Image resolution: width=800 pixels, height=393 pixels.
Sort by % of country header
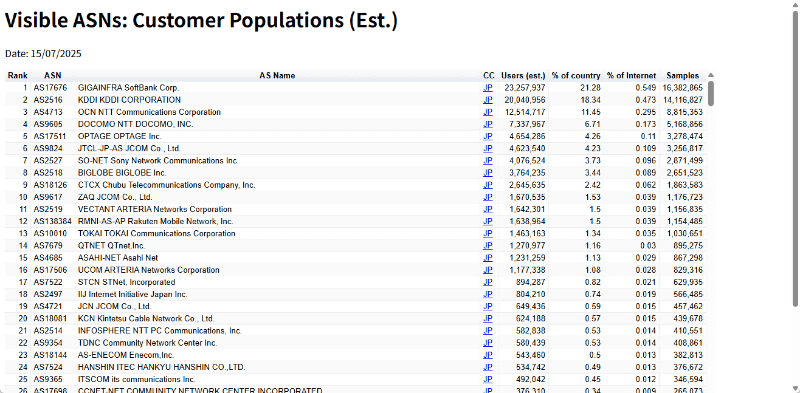(x=576, y=76)
